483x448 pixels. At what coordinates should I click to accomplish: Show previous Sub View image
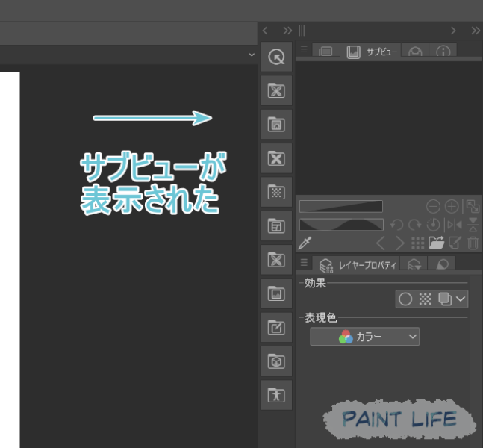381,243
